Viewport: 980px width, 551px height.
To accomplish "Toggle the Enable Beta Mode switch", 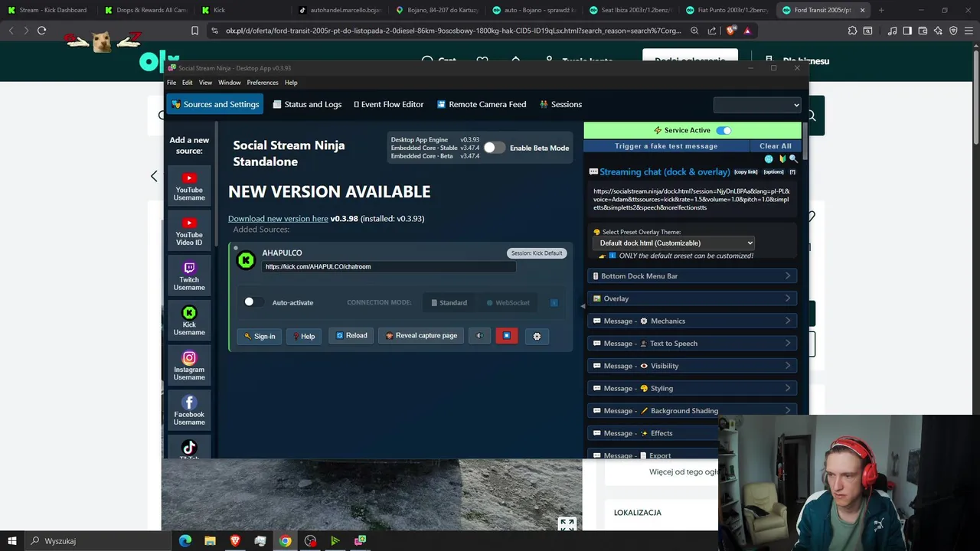I will pyautogui.click(x=494, y=148).
